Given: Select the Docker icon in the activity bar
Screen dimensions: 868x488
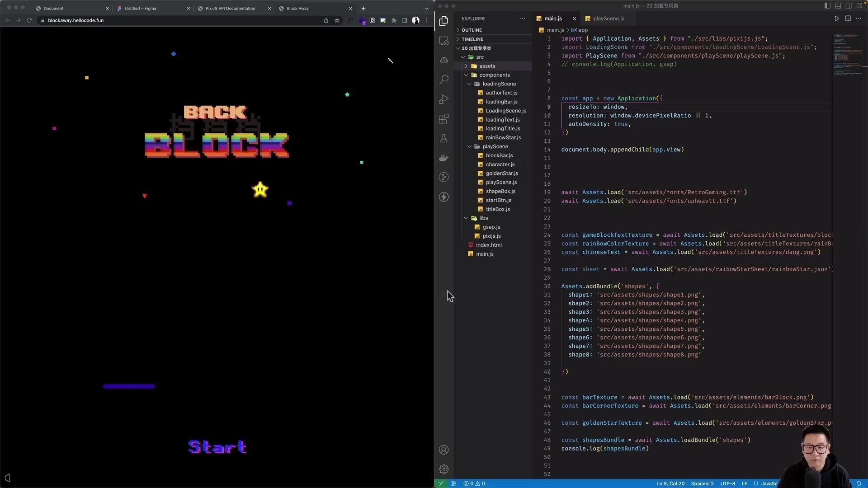Looking at the screenshot, I should point(444,158).
